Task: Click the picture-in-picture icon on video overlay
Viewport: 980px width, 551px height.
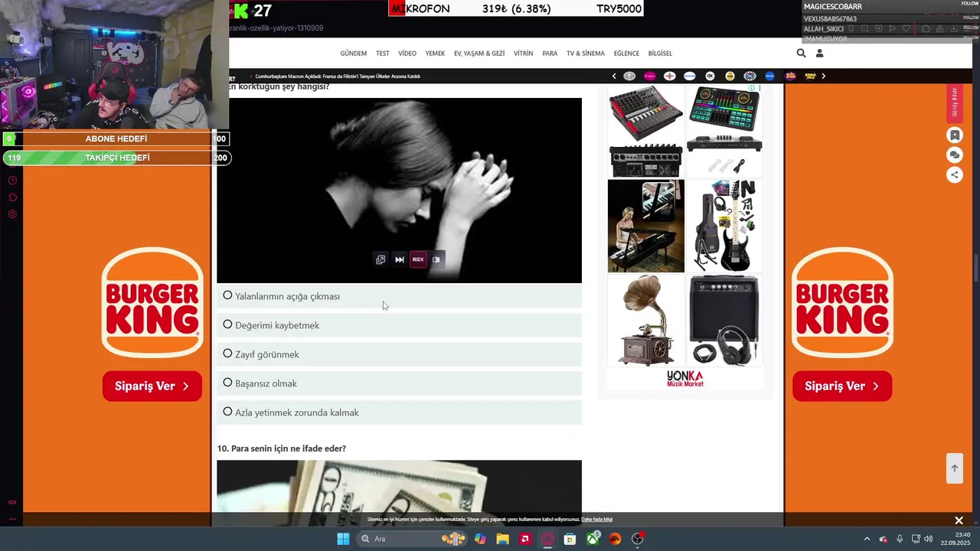Action: [x=381, y=259]
